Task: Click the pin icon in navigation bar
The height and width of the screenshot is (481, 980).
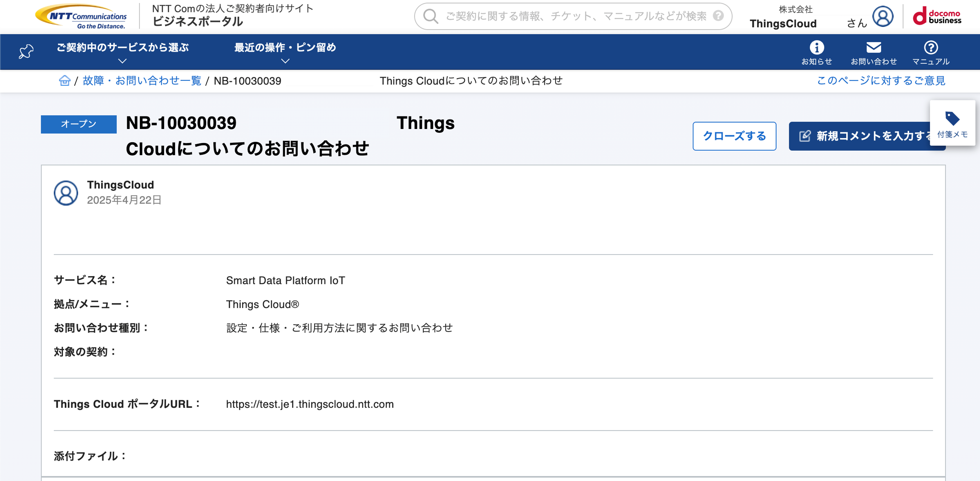Action: (x=26, y=51)
